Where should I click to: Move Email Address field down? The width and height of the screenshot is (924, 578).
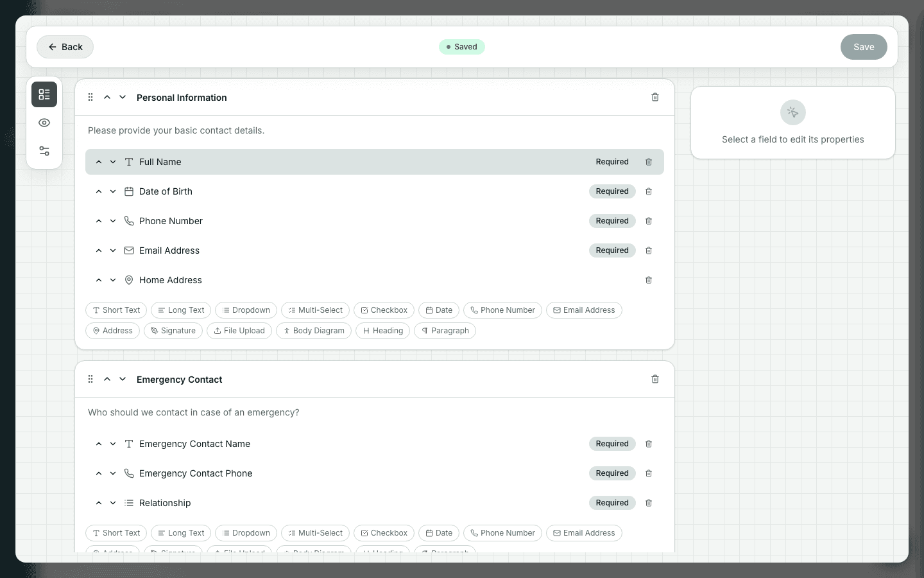[x=113, y=250]
